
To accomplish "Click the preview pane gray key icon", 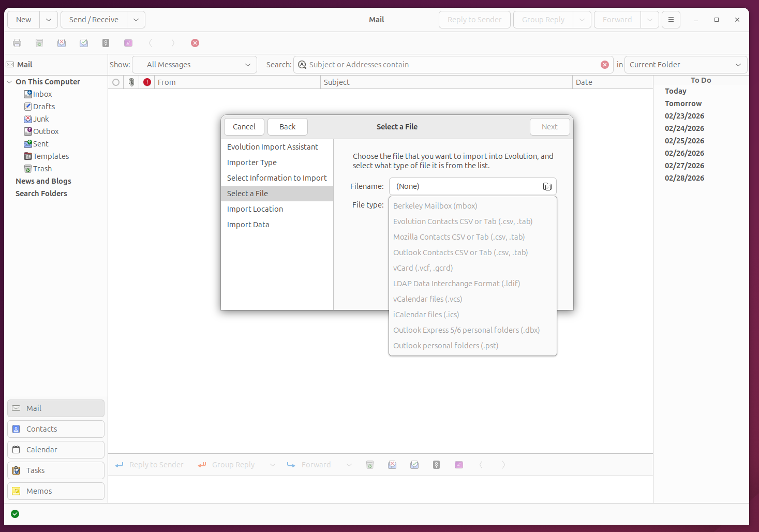I will point(437,465).
